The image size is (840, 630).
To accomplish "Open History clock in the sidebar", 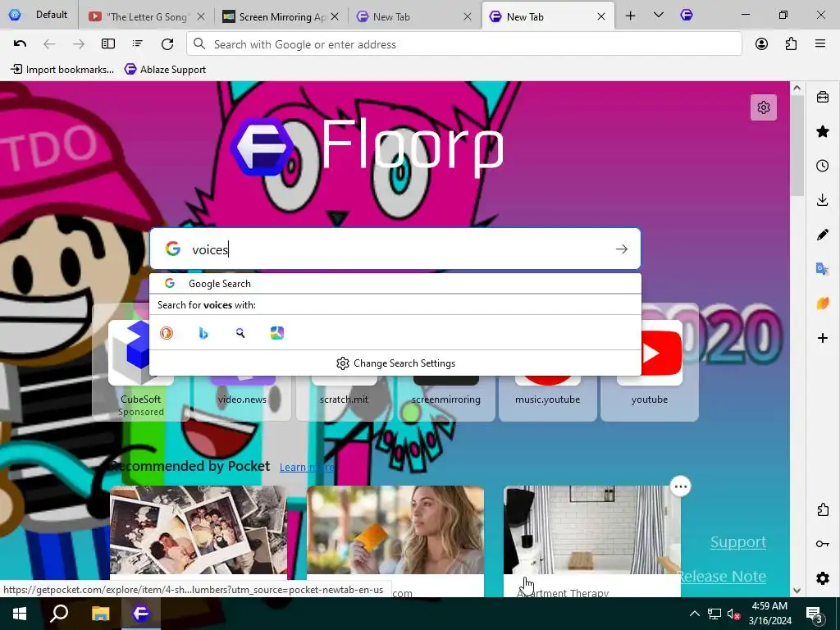I will 822,166.
